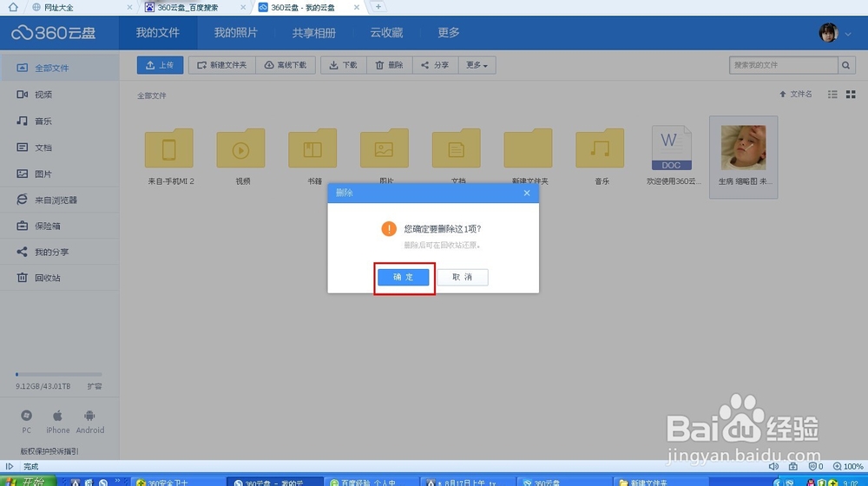Click 新建文件夹 toolbar button

222,65
